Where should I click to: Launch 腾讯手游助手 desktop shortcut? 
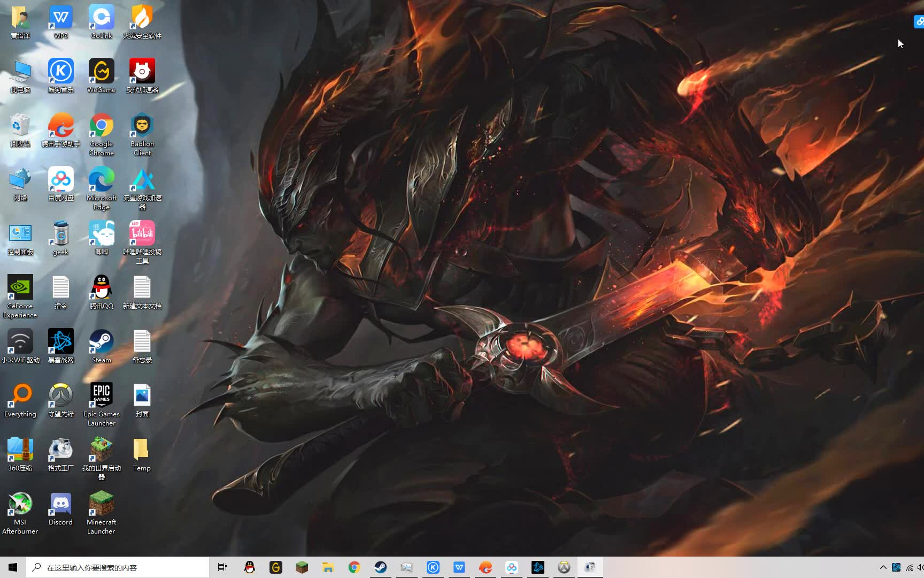(x=61, y=130)
